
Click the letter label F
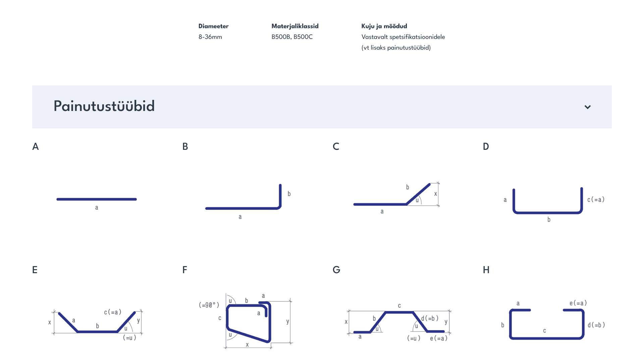pyautogui.click(x=184, y=270)
